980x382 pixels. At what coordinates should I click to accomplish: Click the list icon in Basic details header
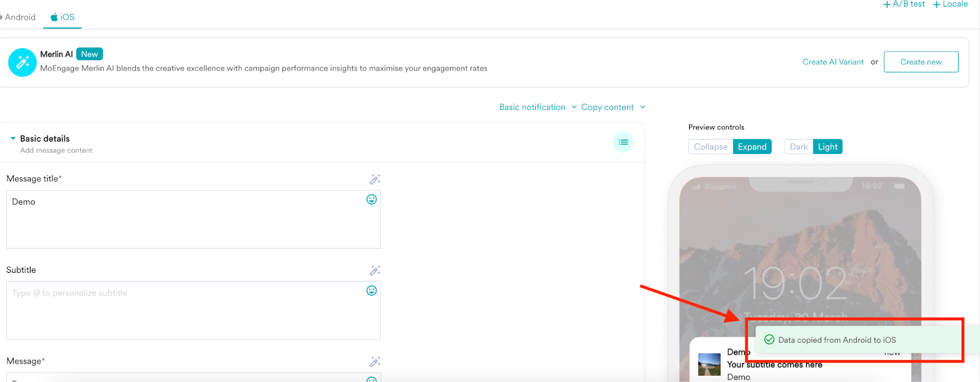pos(623,142)
